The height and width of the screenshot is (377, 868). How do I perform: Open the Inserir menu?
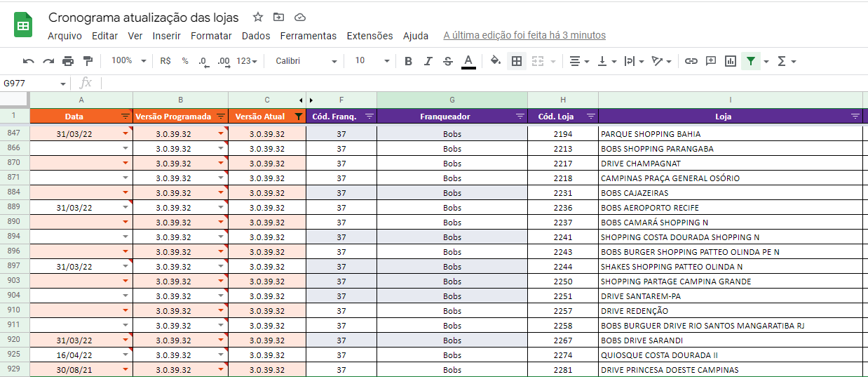tap(167, 36)
